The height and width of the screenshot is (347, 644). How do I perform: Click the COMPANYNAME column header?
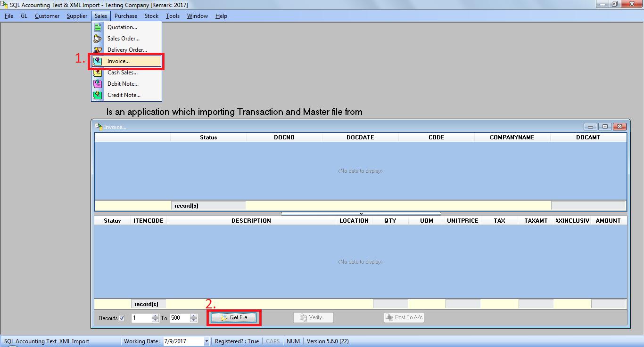coord(512,137)
